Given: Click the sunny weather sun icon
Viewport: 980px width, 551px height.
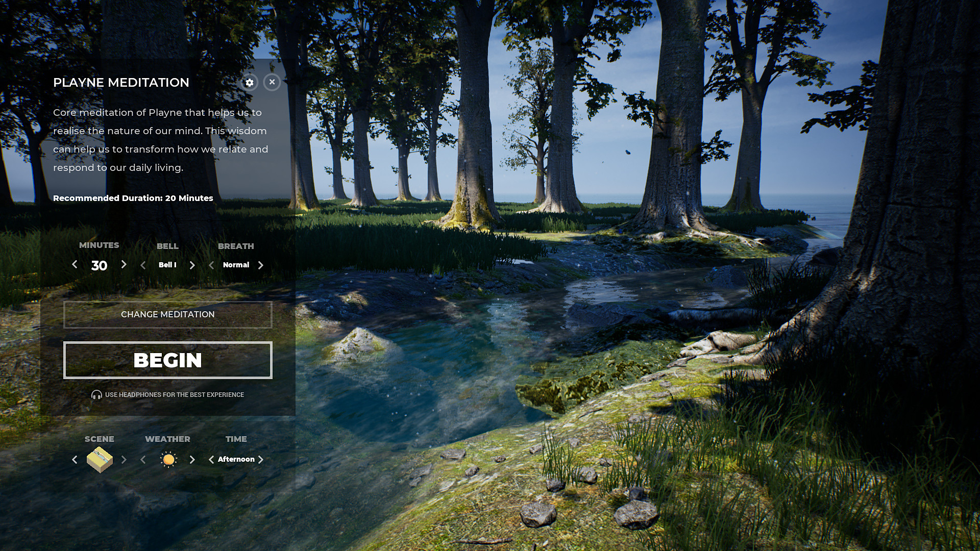Looking at the screenshot, I should 168,459.
